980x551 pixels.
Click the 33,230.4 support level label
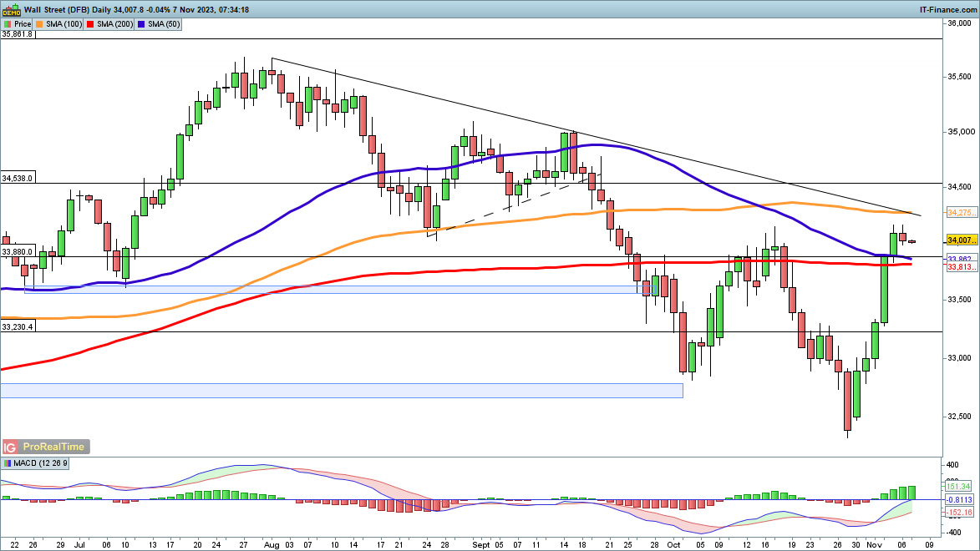[18, 327]
